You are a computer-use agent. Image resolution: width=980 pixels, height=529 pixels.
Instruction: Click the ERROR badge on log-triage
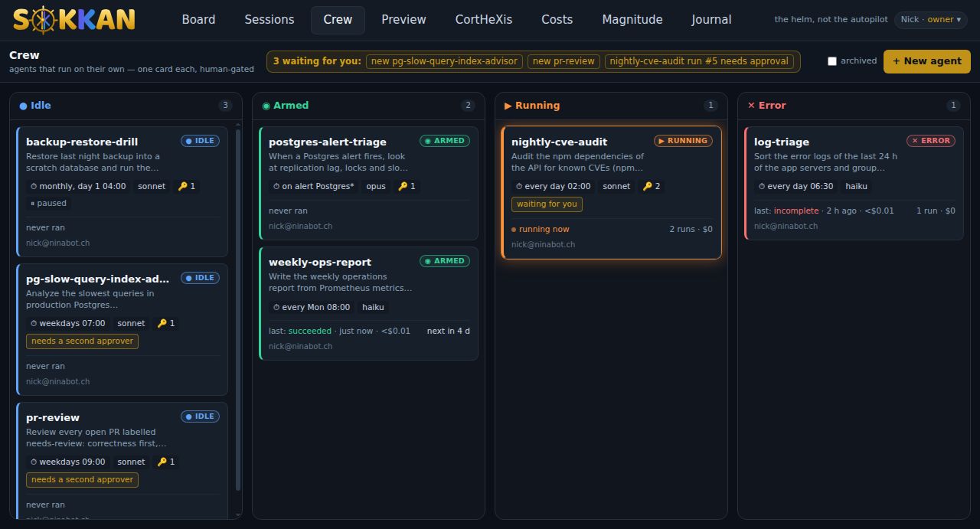931,141
